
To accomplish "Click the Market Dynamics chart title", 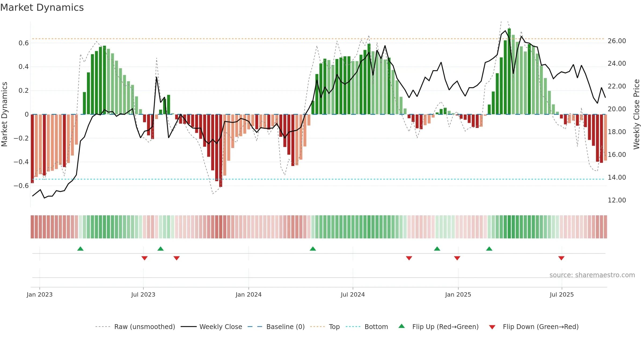I will (x=42, y=8).
